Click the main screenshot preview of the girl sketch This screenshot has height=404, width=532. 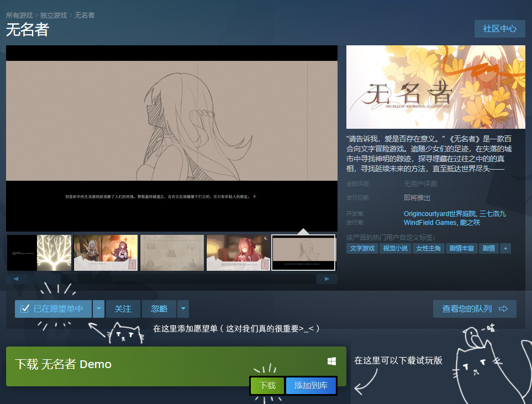pyautogui.click(x=172, y=139)
